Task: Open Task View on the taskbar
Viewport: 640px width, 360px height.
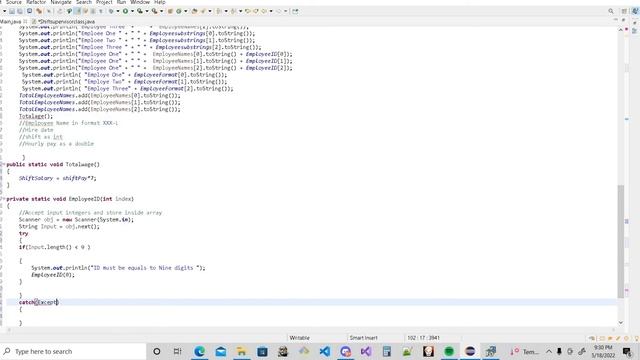Action: pyautogui.click(x=178, y=351)
